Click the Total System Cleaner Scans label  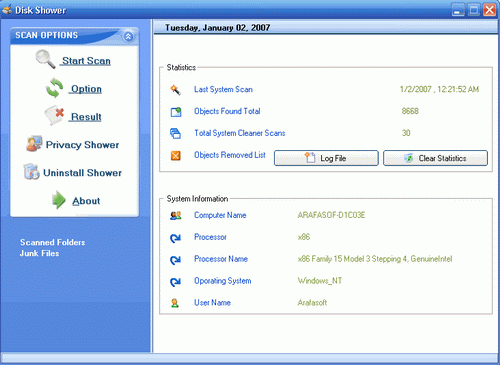tap(240, 133)
